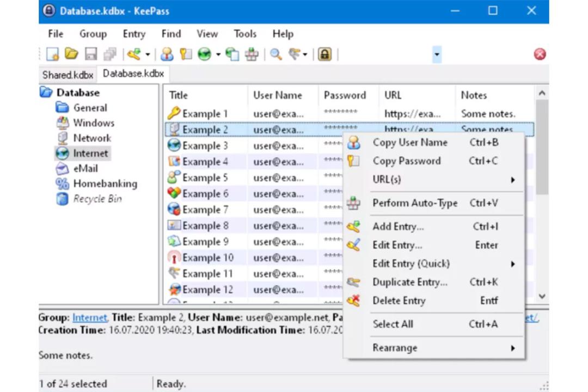Screen dimensions: 588x392
Task: Click the Save All toolbar icon
Action: point(110,54)
